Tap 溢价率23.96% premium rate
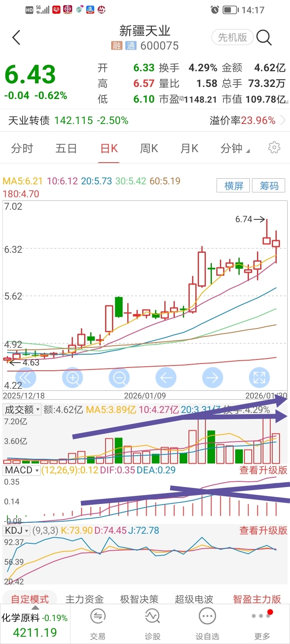 coord(242,120)
